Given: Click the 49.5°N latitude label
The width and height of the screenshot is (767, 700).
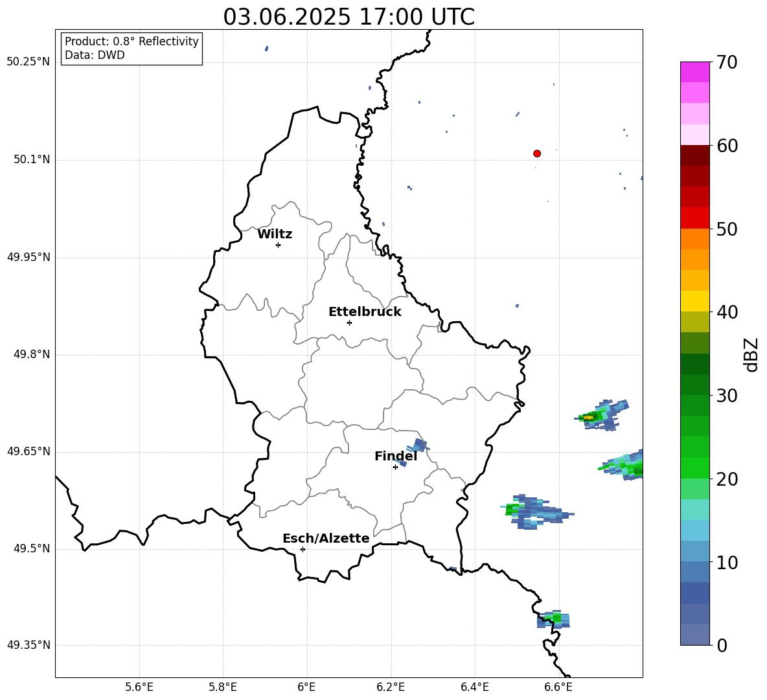Looking at the screenshot, I should coord(32,548).
